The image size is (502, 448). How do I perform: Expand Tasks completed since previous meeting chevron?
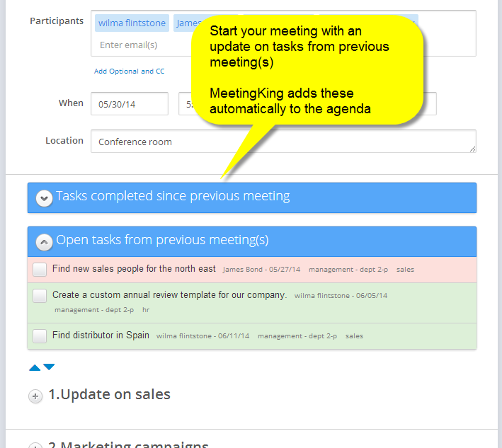click(45, 198)
